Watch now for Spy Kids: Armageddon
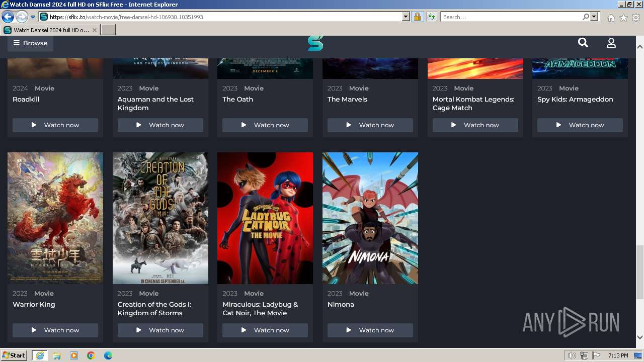This screenshot has width=644, height=362. [580, 125]
